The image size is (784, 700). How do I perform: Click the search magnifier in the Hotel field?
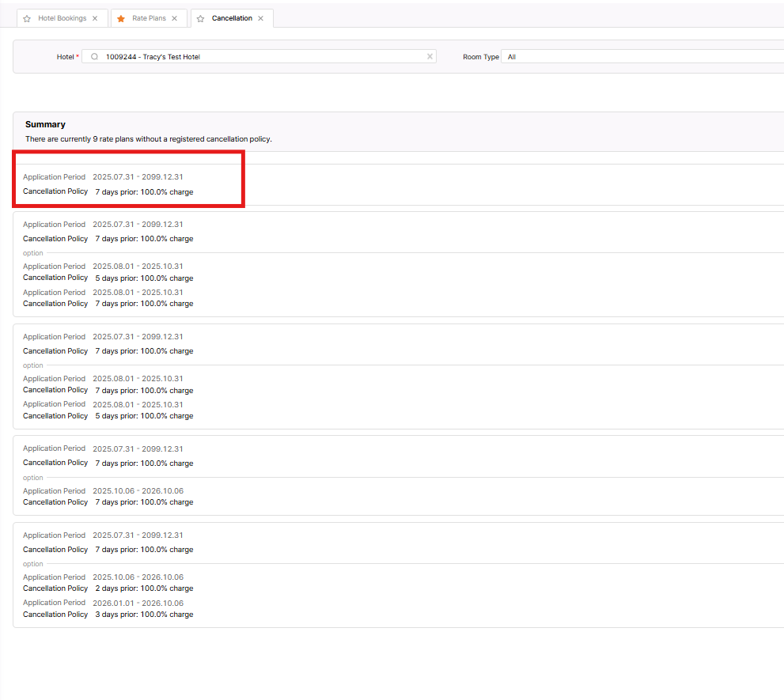tap(94, 57)
